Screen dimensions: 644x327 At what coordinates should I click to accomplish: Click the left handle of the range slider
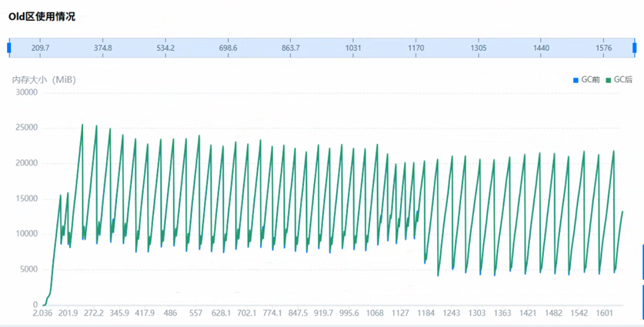tap(9, 48)
